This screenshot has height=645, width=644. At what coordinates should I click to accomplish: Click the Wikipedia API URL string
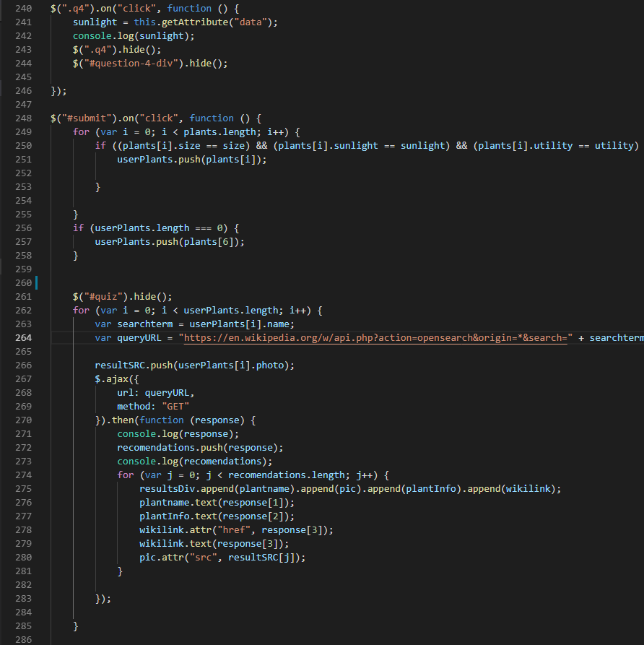tap(375, 338)
